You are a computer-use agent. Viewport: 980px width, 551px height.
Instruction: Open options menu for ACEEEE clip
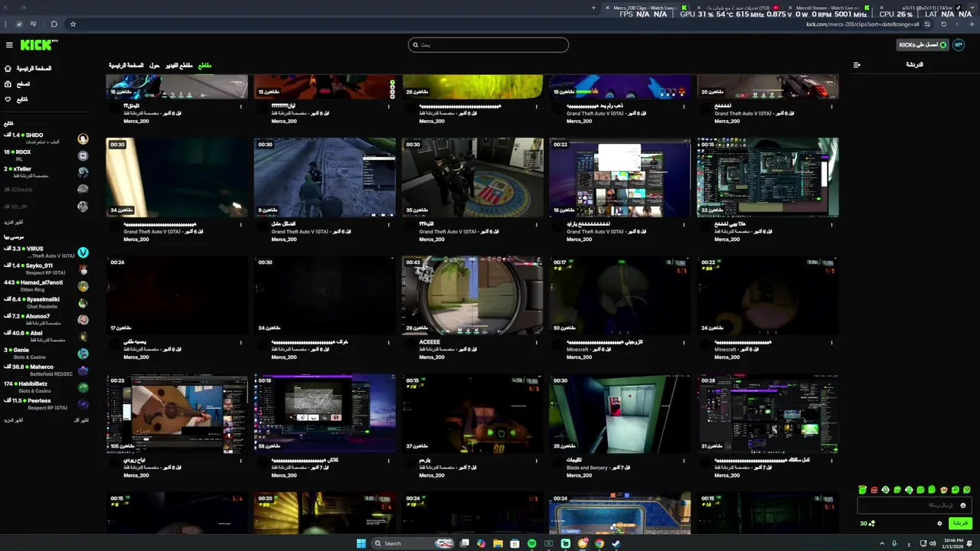click(x=536, y=342)
